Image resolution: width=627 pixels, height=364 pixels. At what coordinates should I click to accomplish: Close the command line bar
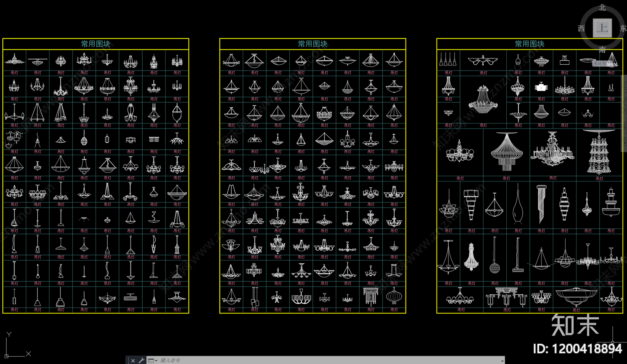(133, 360)
